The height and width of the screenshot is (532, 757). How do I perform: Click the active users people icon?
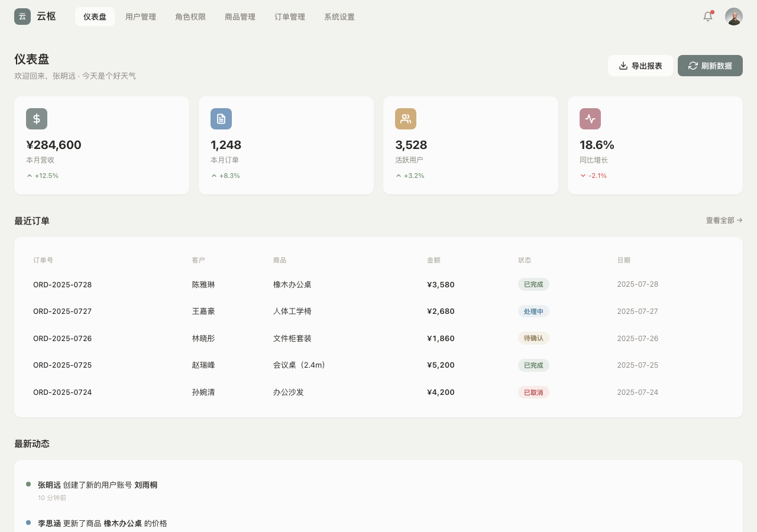point(406,119)
